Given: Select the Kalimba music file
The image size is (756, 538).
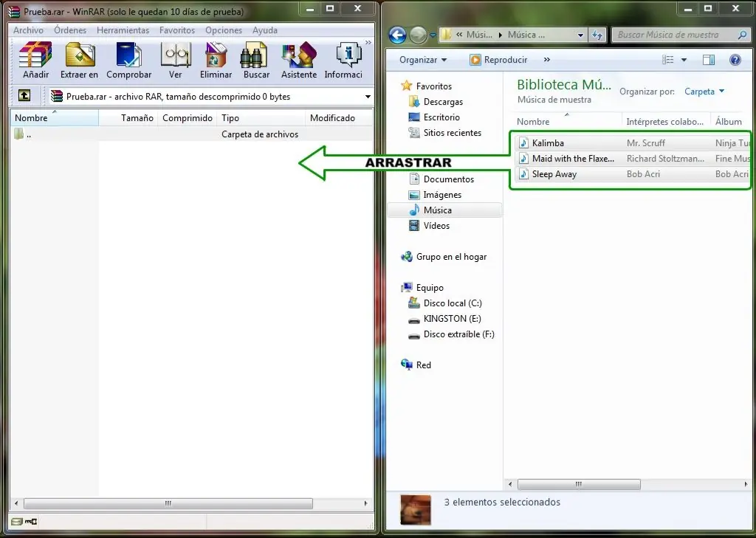Looking at the screenshot, I should (x=632, y=142).
